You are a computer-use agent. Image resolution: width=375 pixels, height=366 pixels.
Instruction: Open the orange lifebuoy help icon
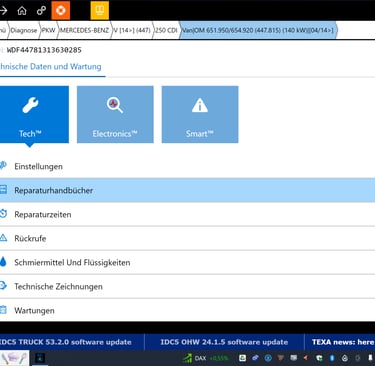pyautogui.click(x=61, y=10)
